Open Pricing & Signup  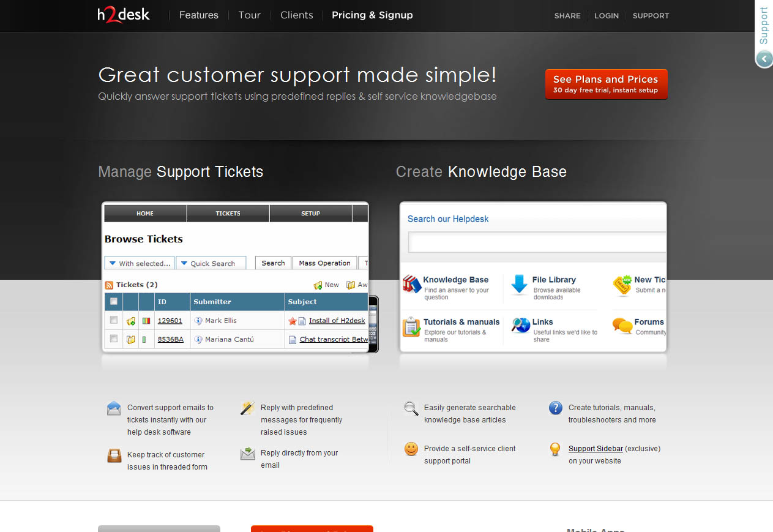[x=372, y=15]
